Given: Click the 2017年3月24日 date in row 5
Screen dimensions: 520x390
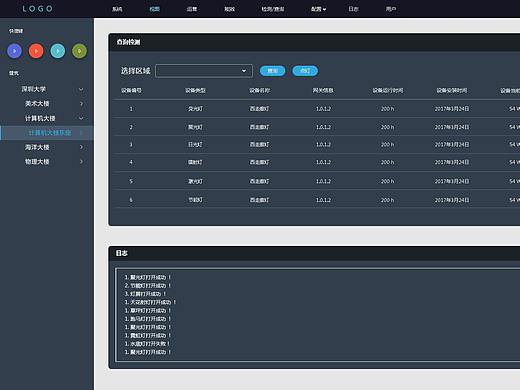Looking at the screenshot, I should (x=452, y=181).
